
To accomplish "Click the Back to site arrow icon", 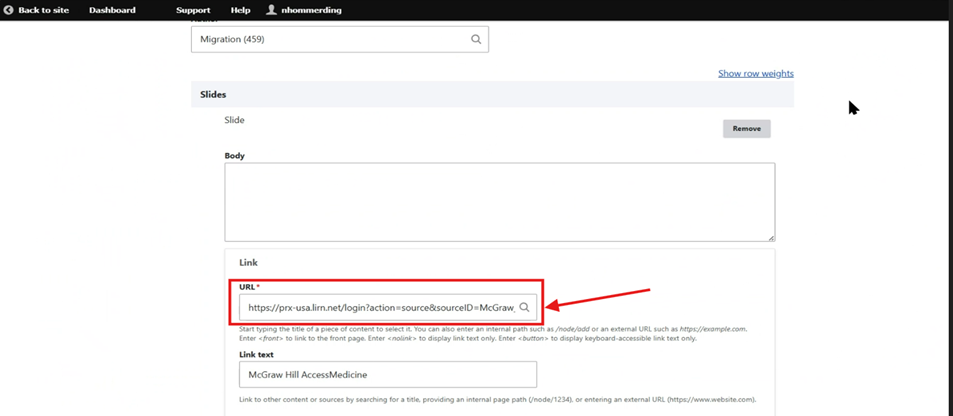I will click(x=9, y=10).
